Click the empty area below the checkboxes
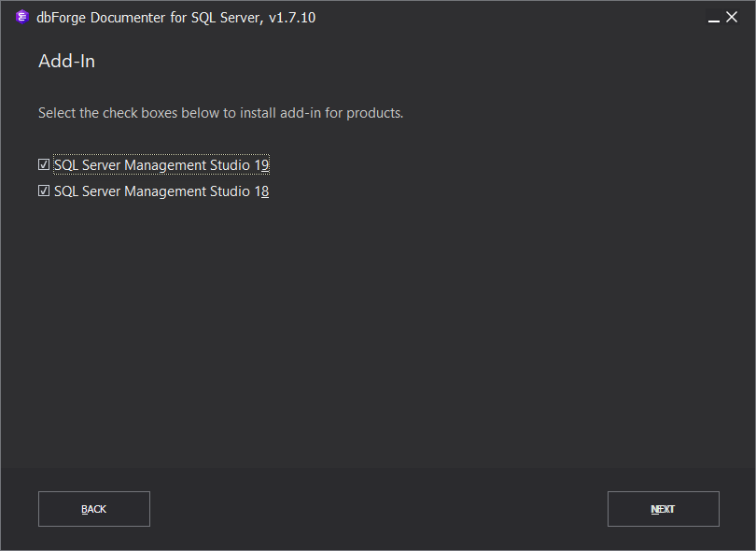The image size is (756, 551). click(x=378, y=332)
